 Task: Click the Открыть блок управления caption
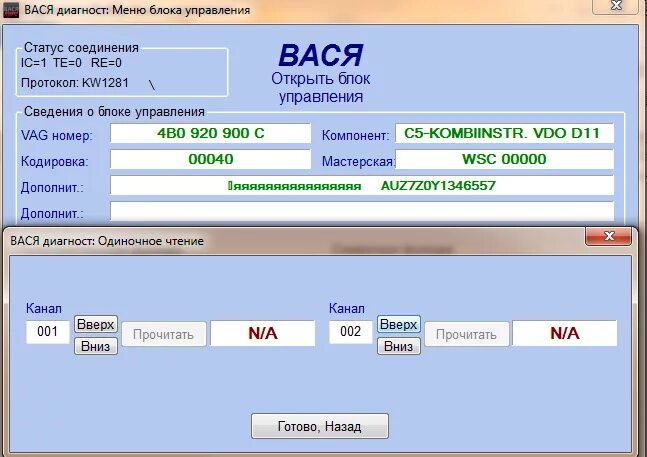click(x=321, y=87)
